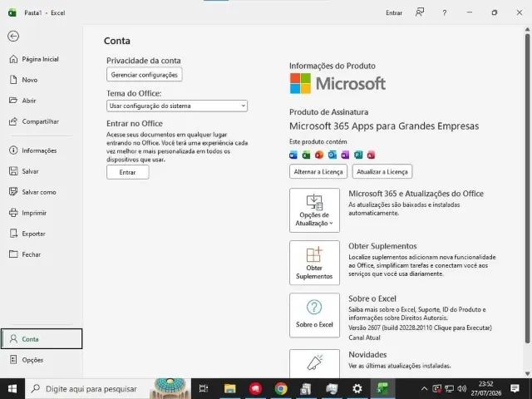Open Página Inicial in the sidebar
Viewport: 532px width, 399px height.
(34, 59)
